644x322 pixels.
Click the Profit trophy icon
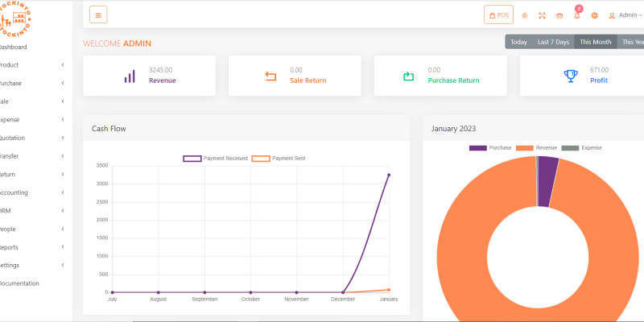click(x=571, y=76)
